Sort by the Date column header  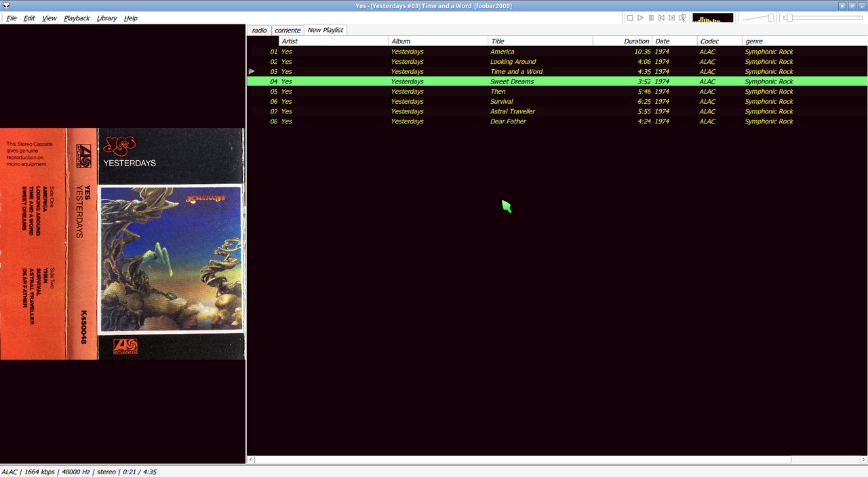(x=675, y=41)
